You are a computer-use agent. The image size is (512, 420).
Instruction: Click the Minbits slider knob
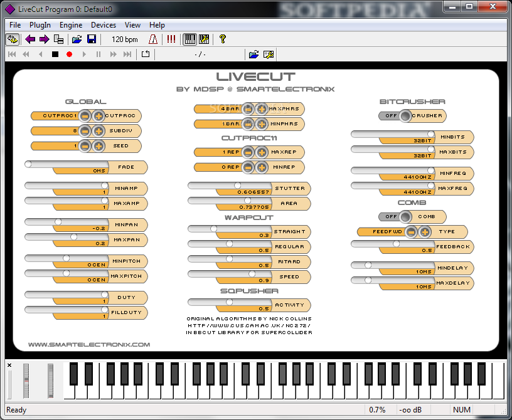(431, 134)
